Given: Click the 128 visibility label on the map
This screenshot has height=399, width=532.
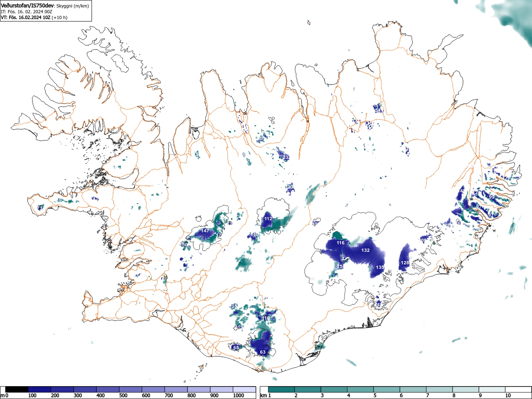Looking at the screenshot, I should pos(405,263).
